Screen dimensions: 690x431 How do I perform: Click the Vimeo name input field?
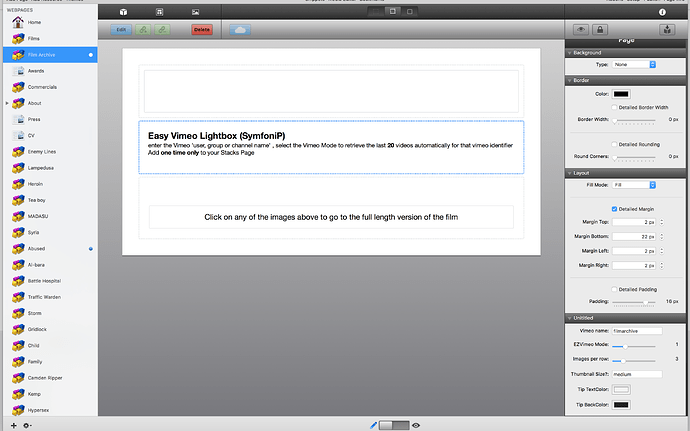point(637,331)
